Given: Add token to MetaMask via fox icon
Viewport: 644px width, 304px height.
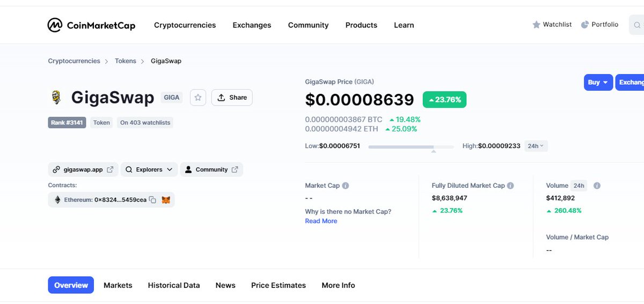Looking at the screenshot, I should click(x=166, y=200).
